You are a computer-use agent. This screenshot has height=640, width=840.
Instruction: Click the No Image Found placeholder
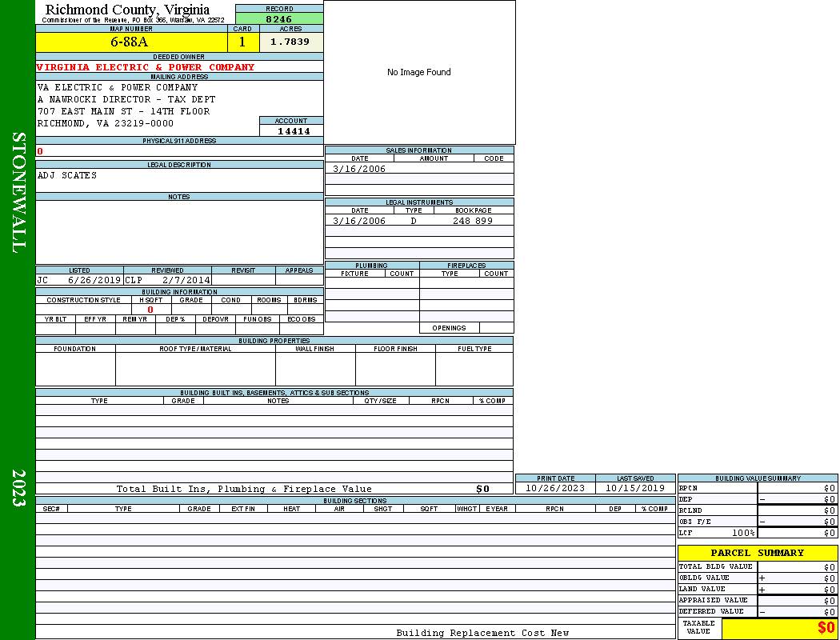click(x=419, y=73)
